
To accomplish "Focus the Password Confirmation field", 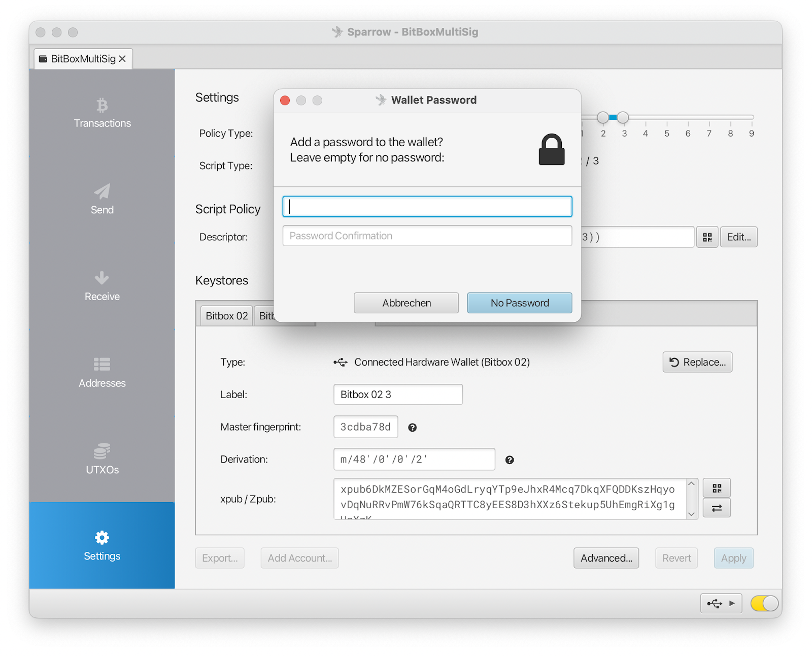I will [x=427, y=236].
